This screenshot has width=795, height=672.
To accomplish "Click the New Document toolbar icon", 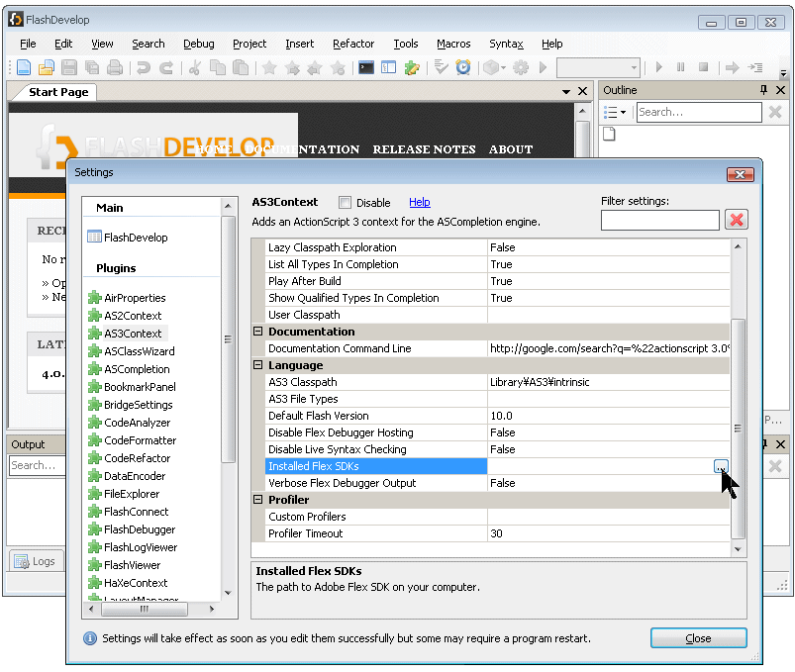I will 24,67.
